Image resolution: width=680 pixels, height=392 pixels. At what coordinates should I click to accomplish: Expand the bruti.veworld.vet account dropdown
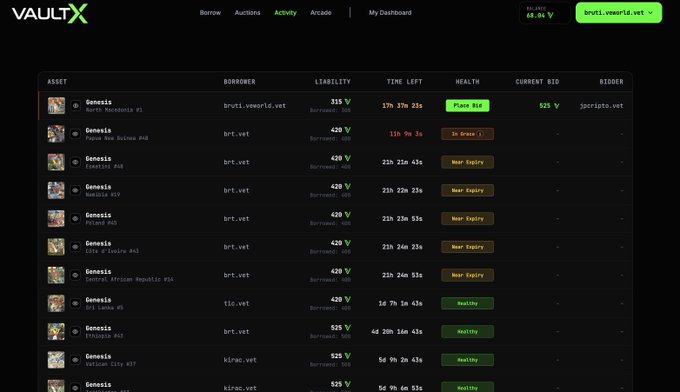619,13
